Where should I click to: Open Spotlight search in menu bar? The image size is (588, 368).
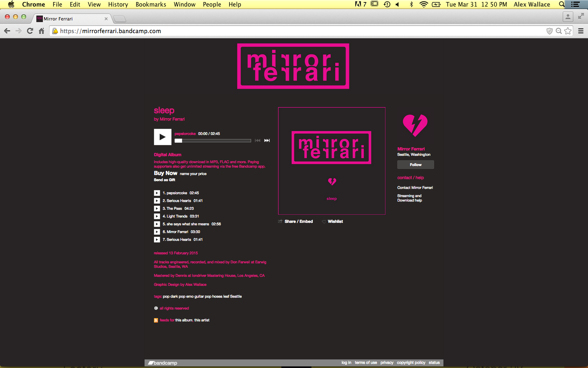(x=562, y=4)
